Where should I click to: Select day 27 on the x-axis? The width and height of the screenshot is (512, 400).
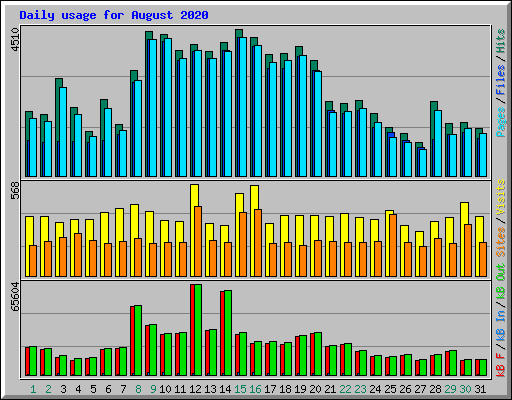tap(420, 389)
